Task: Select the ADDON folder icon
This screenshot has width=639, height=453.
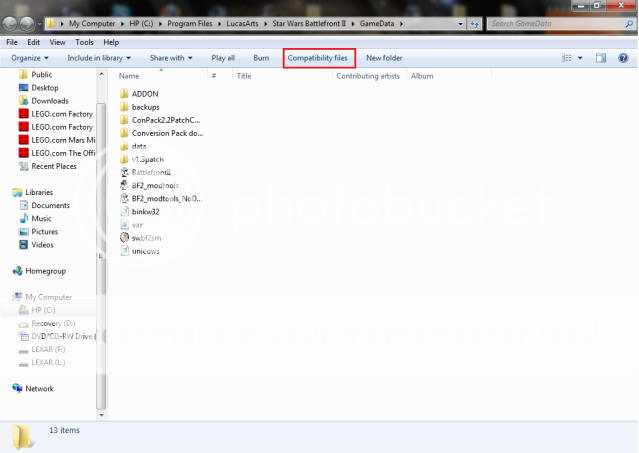Action: pos(124,94)
